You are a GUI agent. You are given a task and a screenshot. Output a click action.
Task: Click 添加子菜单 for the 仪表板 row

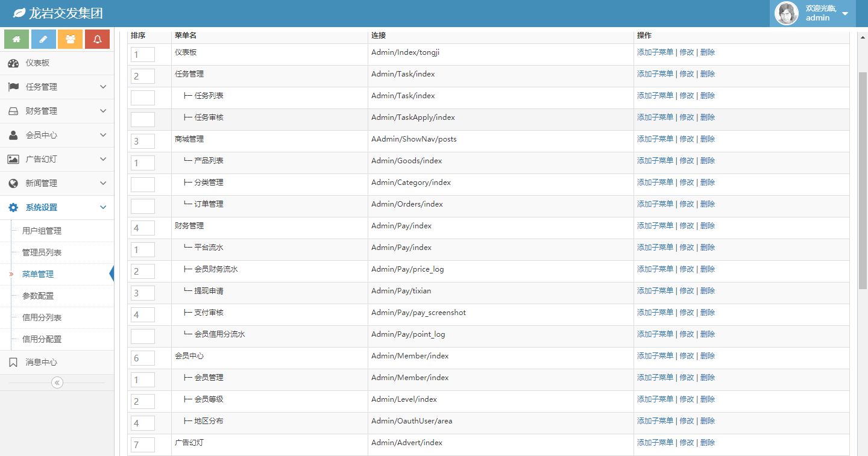655,52
